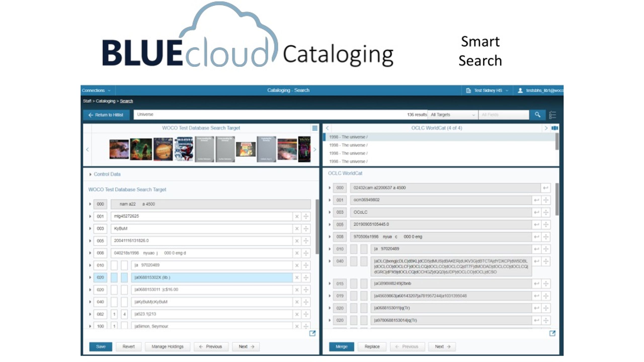The width and height of the screenshot is (644, 362).
Task: Expand the OCLC 040 field row
Action: 330,261
